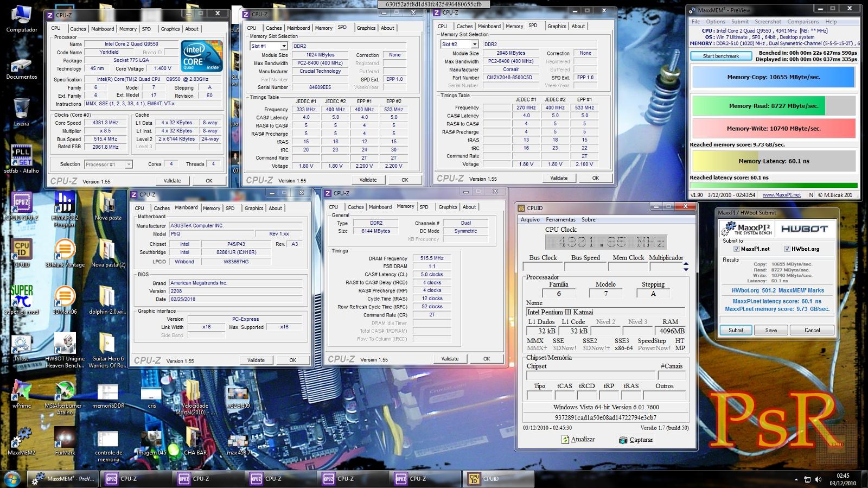
Task: Launch the HWiNFO32 Program icon
Action: [65, 209]
